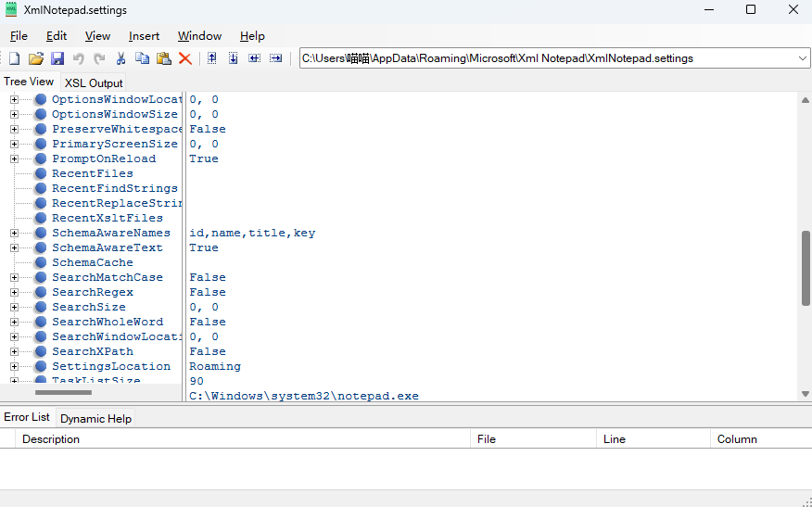Save the file using the floppy disk icon

[57, 58]
